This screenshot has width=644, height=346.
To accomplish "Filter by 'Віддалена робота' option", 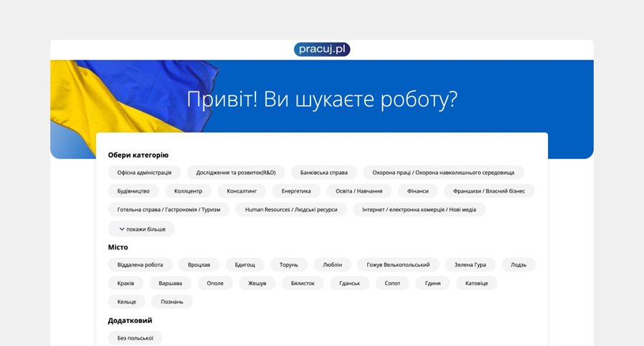I will (x=140, y=264).
